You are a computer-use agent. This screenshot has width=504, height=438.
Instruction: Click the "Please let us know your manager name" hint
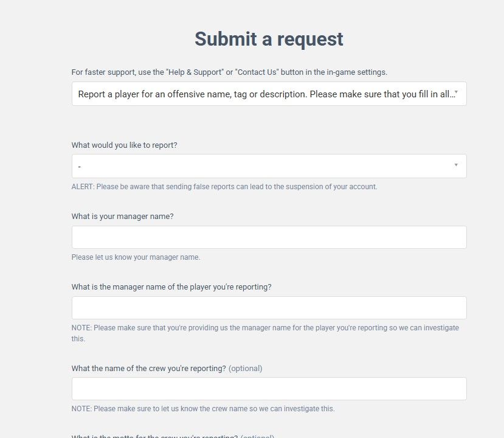click(x=136, y=257)
